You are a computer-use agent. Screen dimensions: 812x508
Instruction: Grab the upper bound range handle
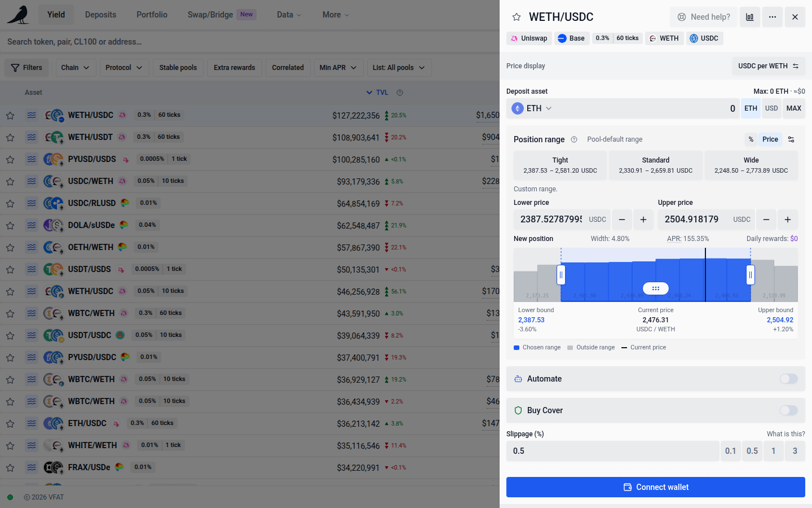click(751, 275)
